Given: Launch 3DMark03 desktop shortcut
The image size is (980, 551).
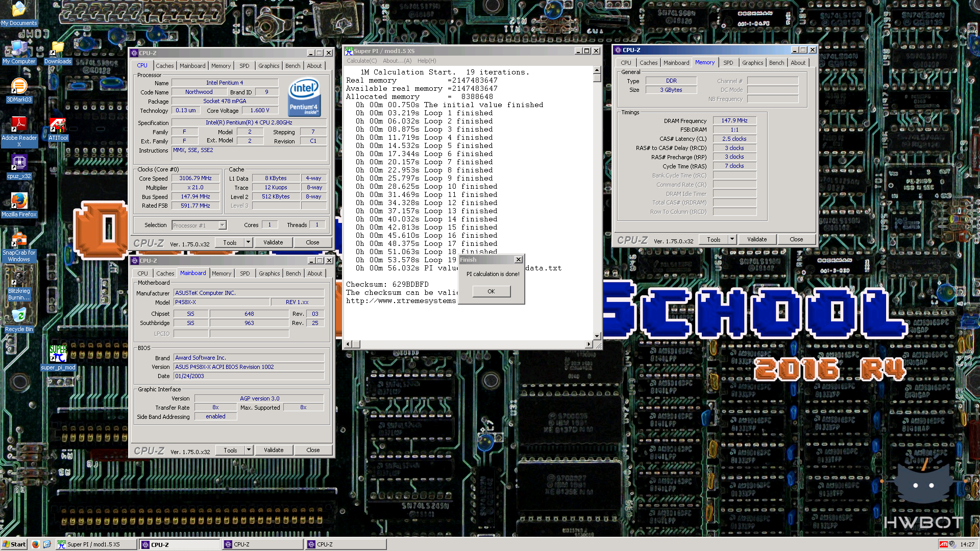Looking at the screenshot, I should (19, 90).
